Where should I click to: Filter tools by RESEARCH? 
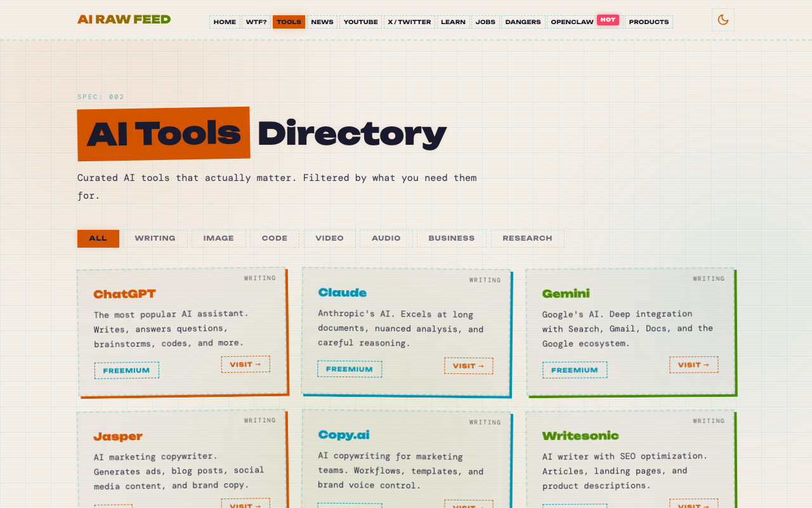coord(527,238)
